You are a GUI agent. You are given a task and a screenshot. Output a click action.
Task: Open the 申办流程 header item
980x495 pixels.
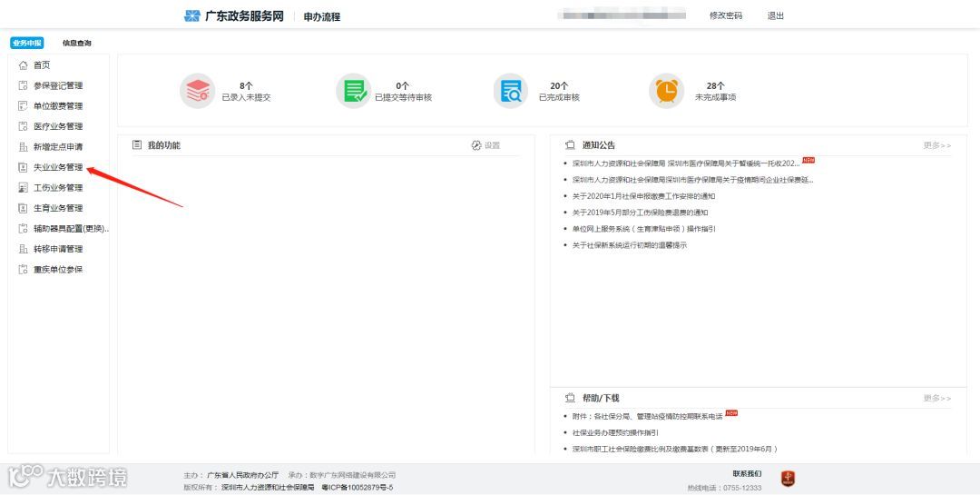pos(322,17)
